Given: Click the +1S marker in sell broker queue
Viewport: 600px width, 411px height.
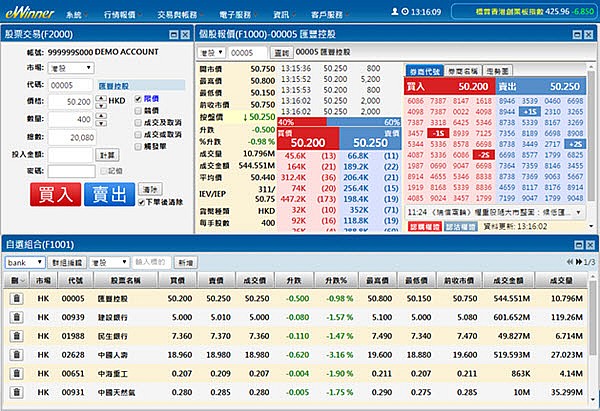Looking at the screenshot, I should tap(530, 112).
